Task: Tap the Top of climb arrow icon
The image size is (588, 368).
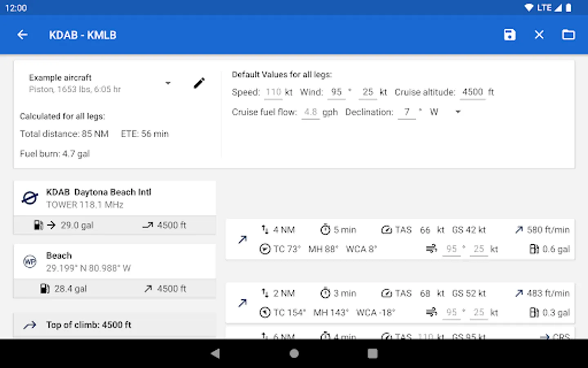Action: click(x=30, y=325)
